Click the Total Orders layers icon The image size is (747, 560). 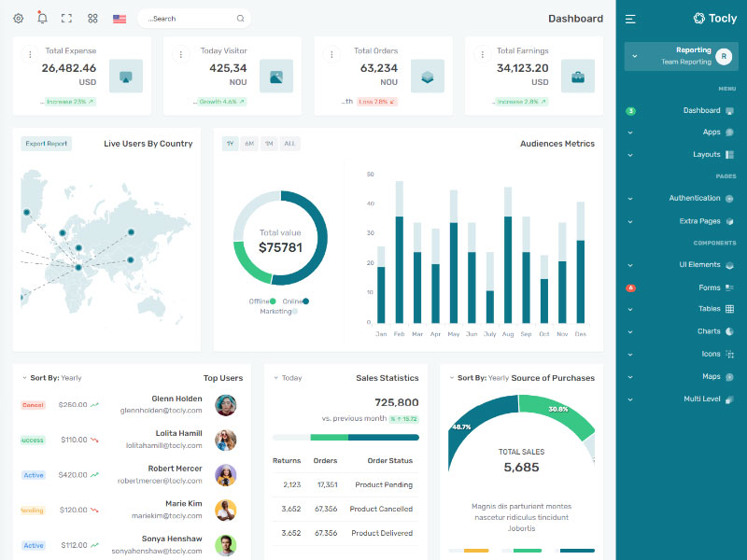pyautogui.click(x=427, y=77)
